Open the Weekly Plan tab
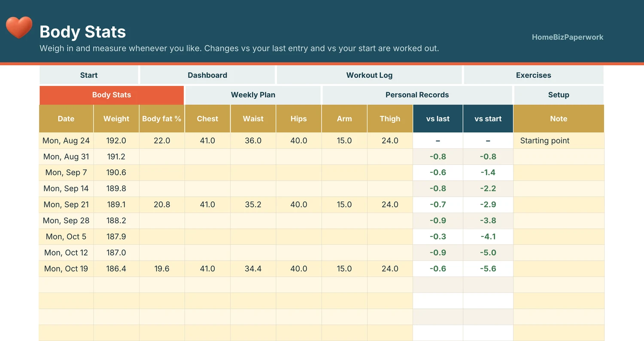 point(253,95)
